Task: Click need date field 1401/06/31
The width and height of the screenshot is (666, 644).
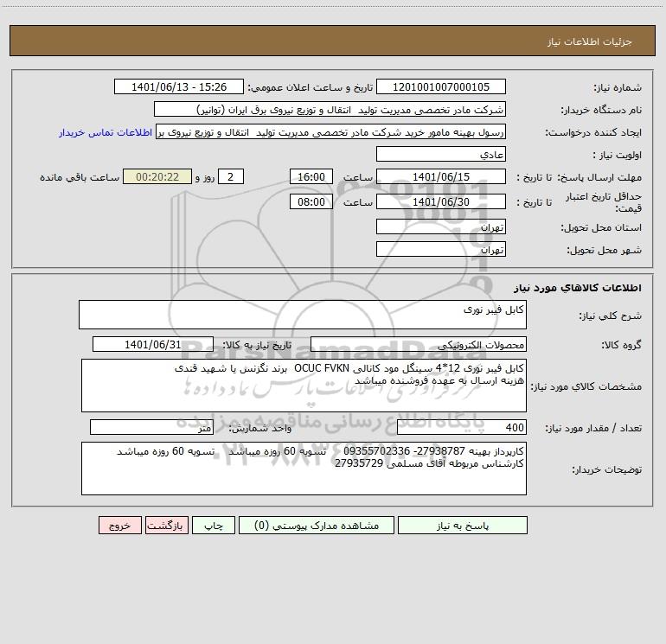Action: pos(153,344)
